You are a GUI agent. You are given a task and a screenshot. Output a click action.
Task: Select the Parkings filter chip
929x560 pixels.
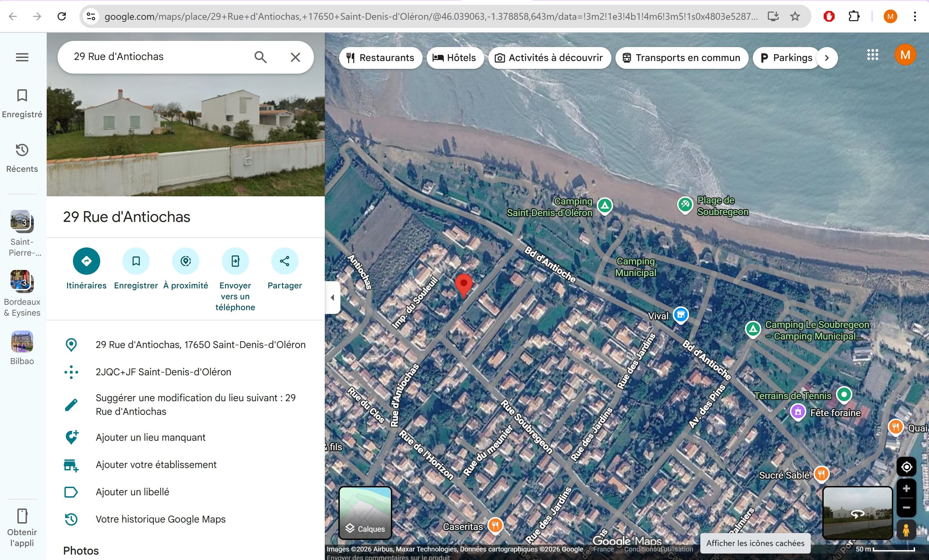[x=786, y=58]
